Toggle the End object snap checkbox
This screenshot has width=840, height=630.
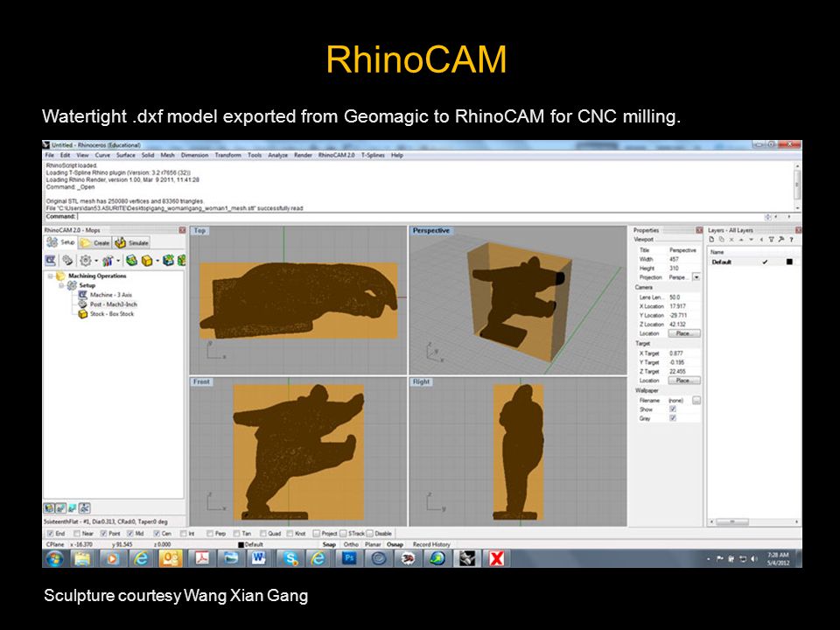(x=51, y=534)
